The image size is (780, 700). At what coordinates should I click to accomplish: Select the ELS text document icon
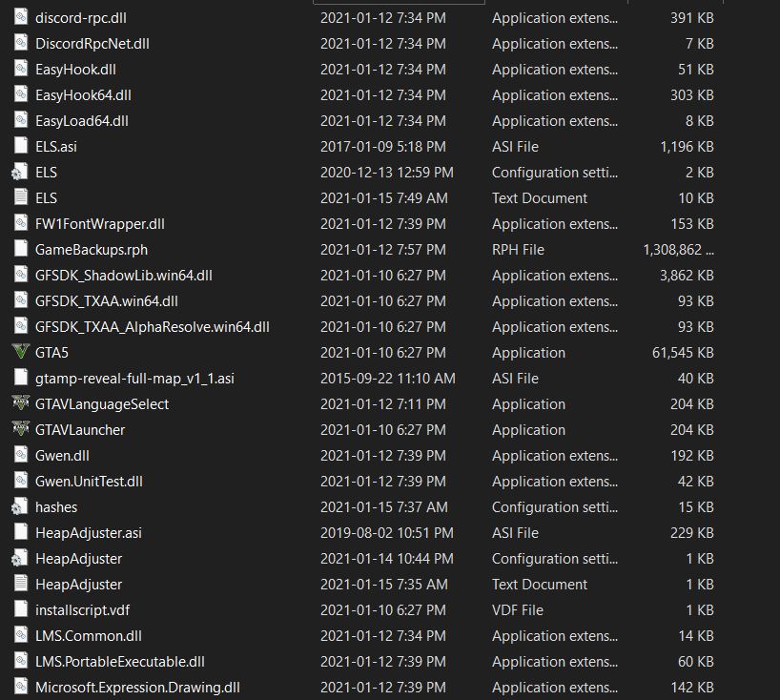[20, 197]
